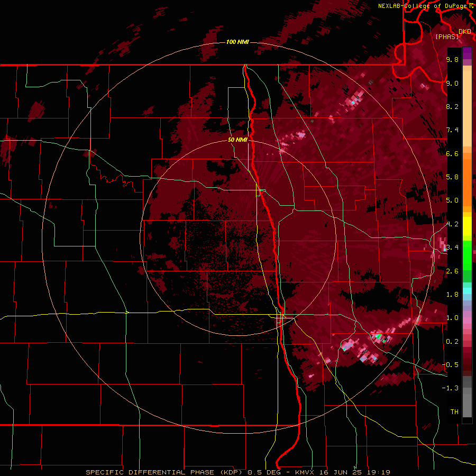Viewport: 476px width, 476px height.
Task: Click the 5.0 legend value
Action: tap(452, 200)
